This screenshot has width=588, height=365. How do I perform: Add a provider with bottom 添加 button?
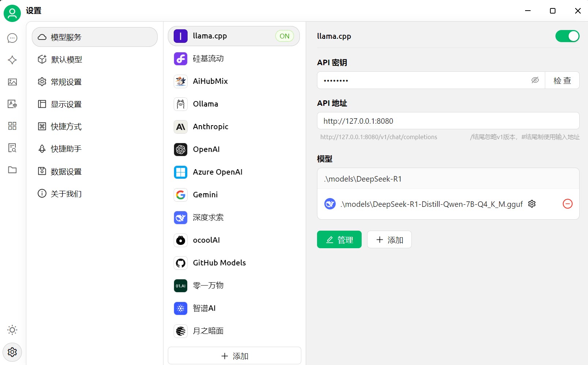[234, 356]
